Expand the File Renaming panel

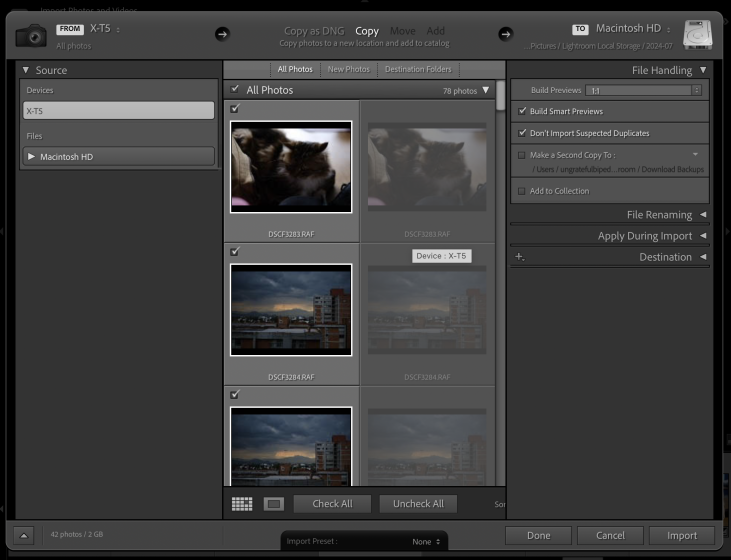[703, 214]
